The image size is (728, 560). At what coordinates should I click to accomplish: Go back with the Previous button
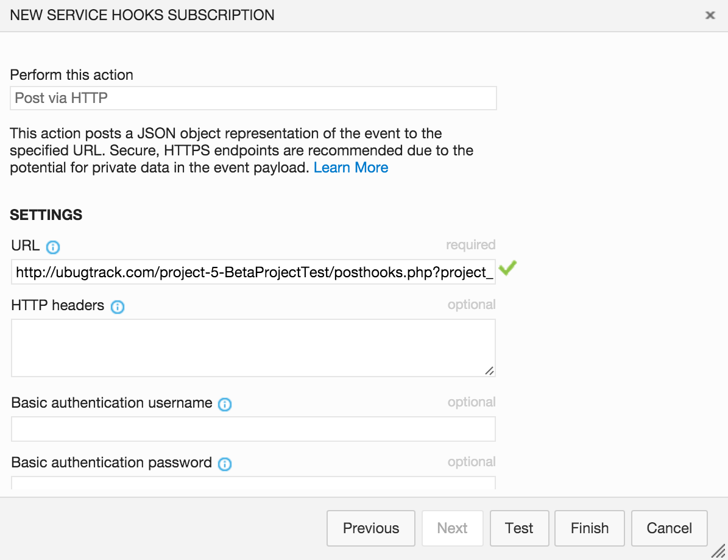pyautogui.click(x=371, y=528)
